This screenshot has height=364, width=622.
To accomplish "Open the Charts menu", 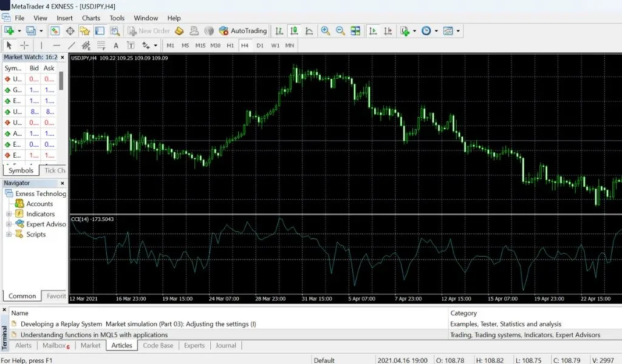I will click(91, 18).
